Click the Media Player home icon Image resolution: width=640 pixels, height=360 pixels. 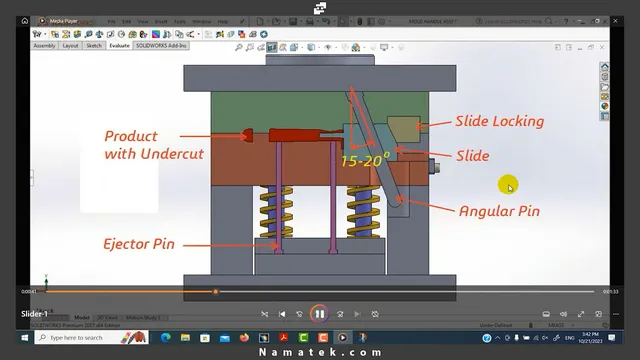point(25,21)
